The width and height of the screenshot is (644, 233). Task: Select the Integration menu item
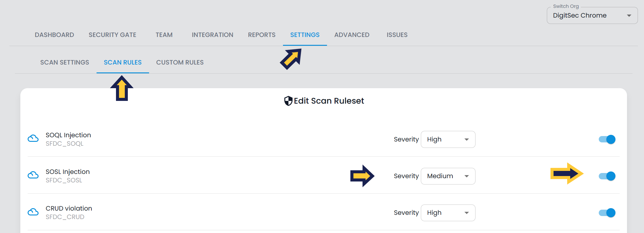[213, 35]
